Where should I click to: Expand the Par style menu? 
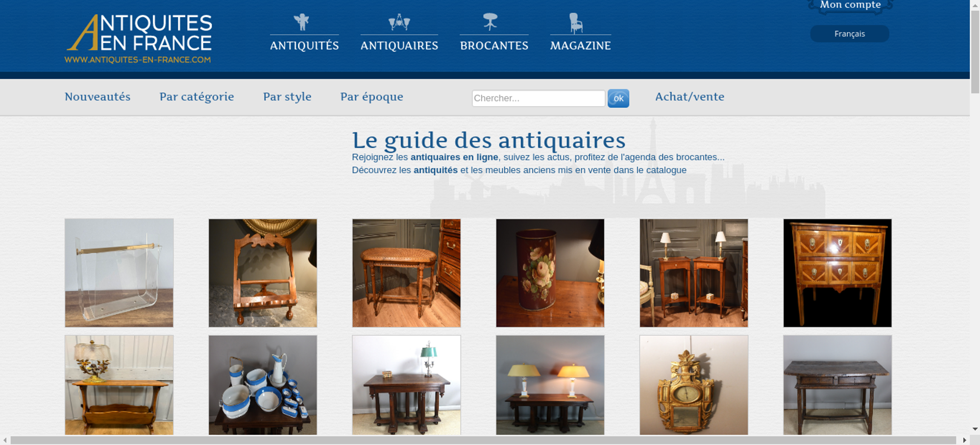click(287, 97)
